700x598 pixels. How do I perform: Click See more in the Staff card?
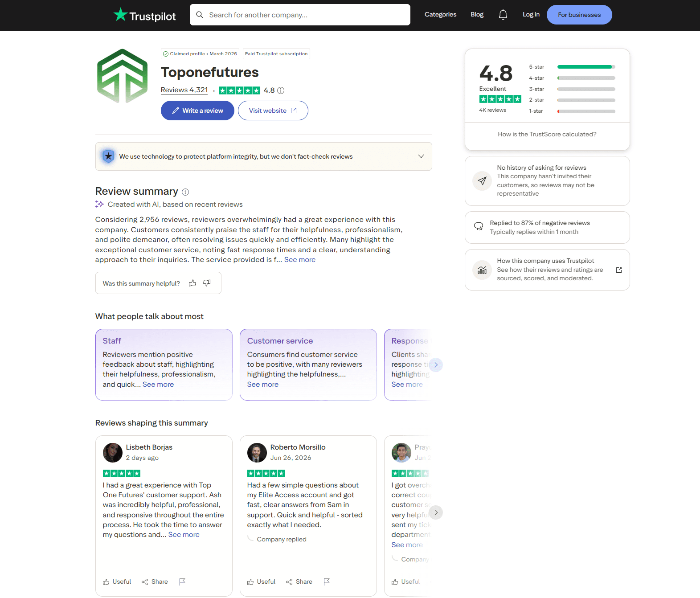click(158, 385)
